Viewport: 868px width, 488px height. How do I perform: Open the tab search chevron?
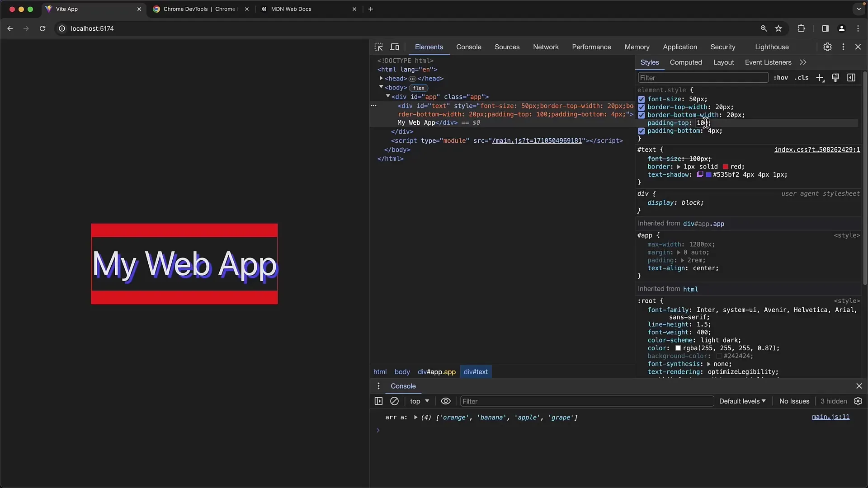click(x=859, y=9)
